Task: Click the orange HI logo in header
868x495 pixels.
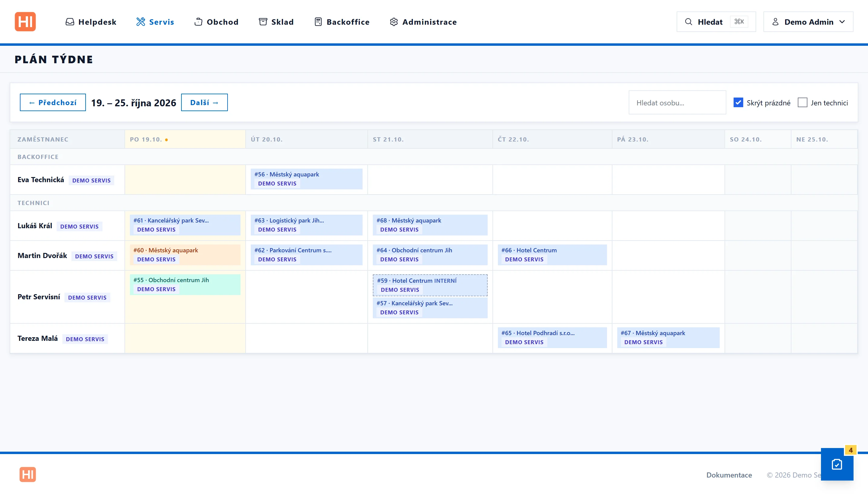Action: (25, 22)
